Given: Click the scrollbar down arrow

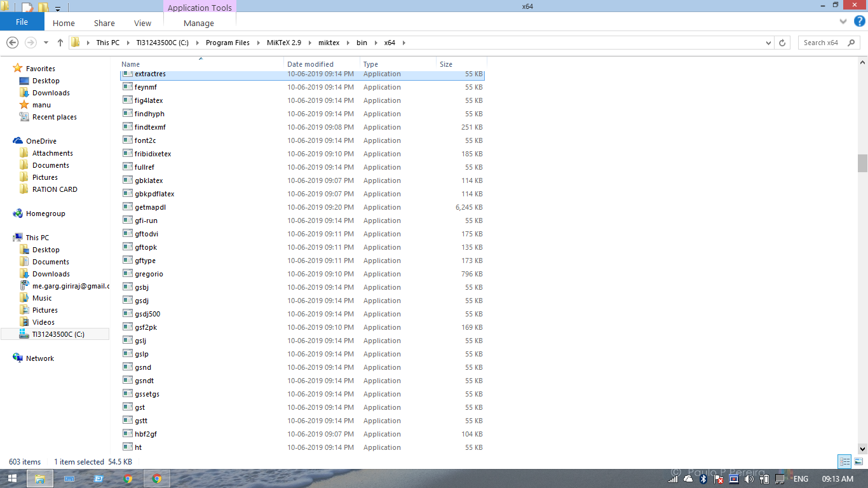Looking at the screenshot, I should [x=862, y=448].
